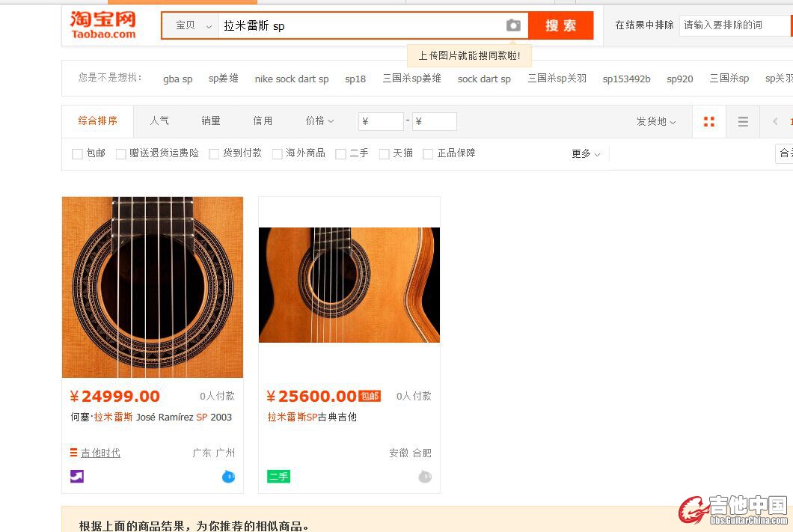Click location text 广东 广州

pos(214,453)
